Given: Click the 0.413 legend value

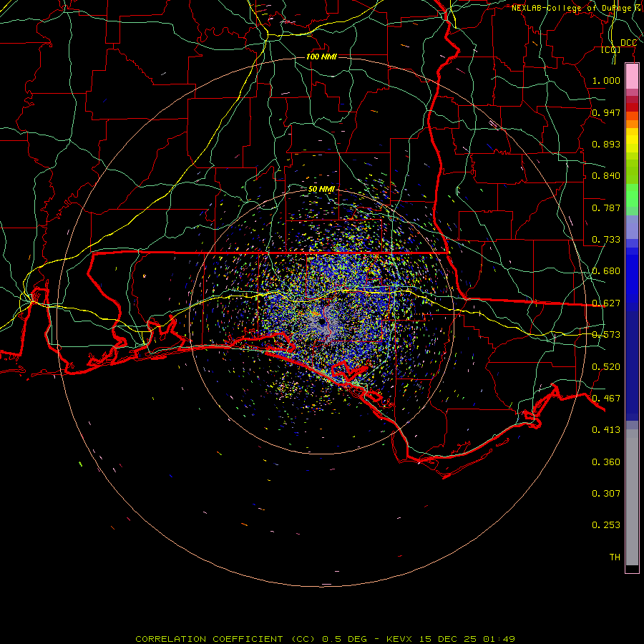Looking at the screenshot, I should pos(606,429).
